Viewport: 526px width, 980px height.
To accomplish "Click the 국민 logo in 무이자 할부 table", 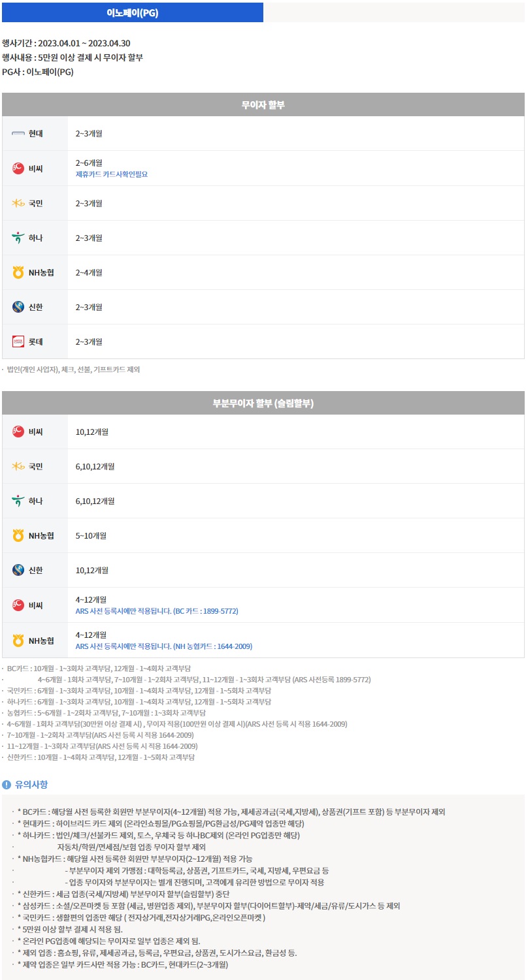I will (18, 203).
